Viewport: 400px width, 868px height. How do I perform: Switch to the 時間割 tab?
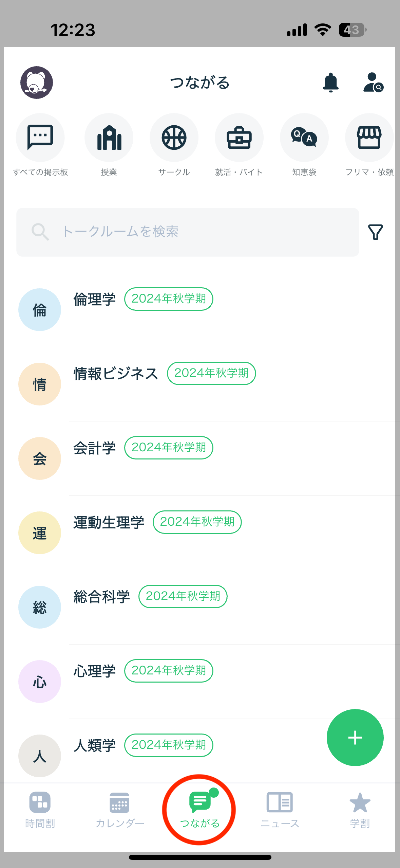(x=40, y=810)
